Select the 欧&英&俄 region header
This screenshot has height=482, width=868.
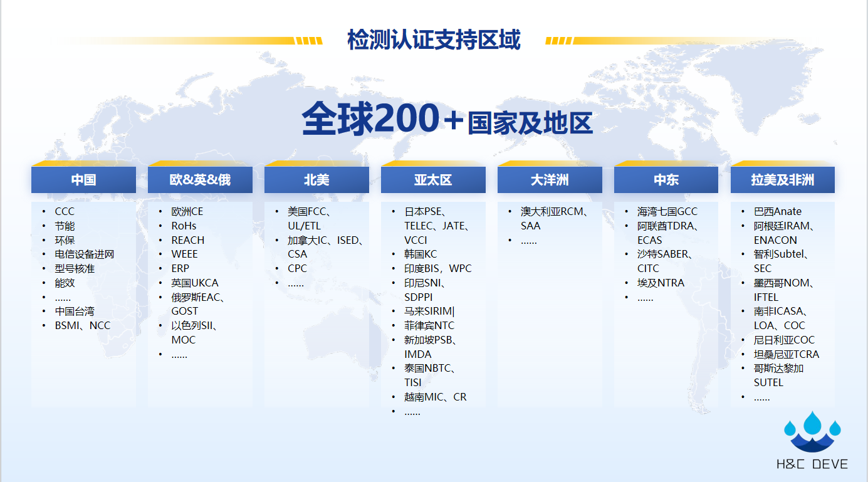[x=200, y=180]
